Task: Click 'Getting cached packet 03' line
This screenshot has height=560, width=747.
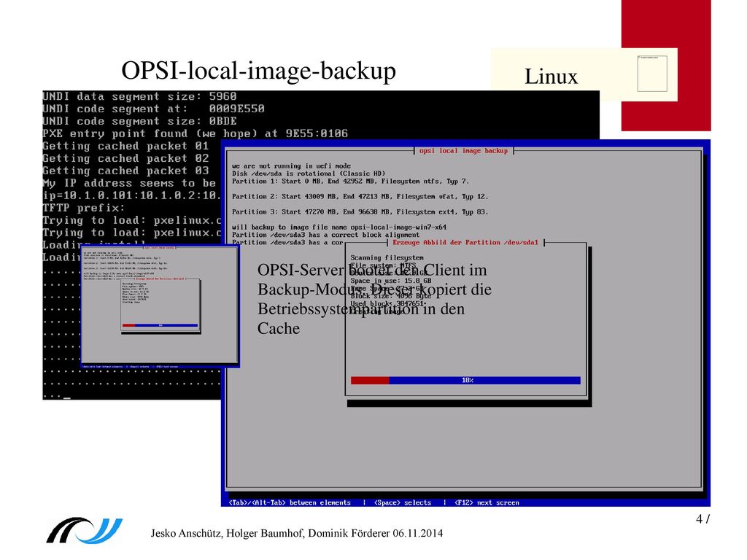Action: coord(125,171)
